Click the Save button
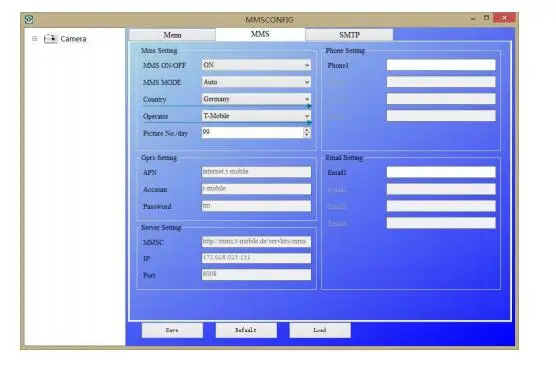Image resolution: width=556 pixels, height=365 pixels. pos(172,330)
